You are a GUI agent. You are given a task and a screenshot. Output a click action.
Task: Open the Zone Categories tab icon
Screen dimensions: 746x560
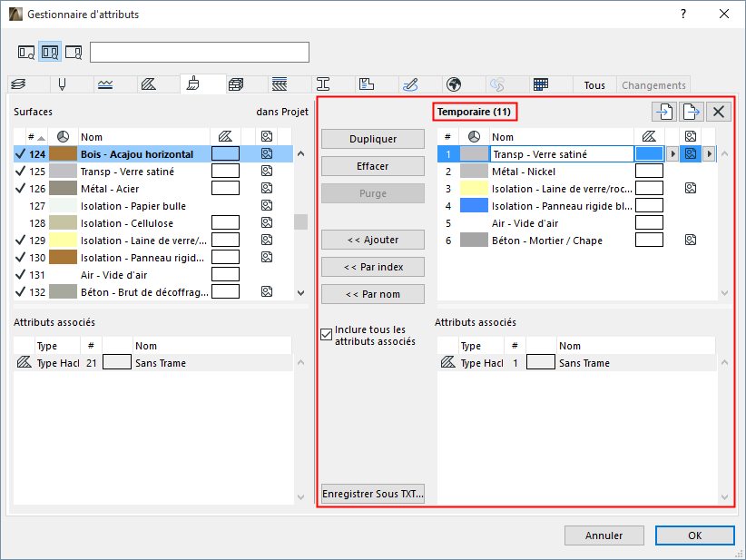[367, 84]
